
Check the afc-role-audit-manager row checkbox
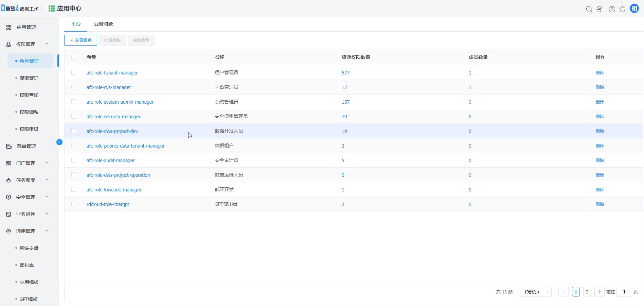74,160
